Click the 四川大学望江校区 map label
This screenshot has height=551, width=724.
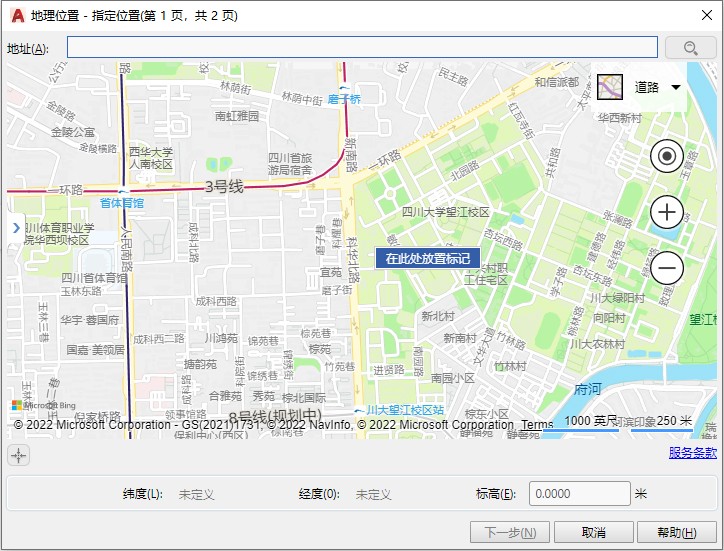pyautogui.click(x=445, y=212)
